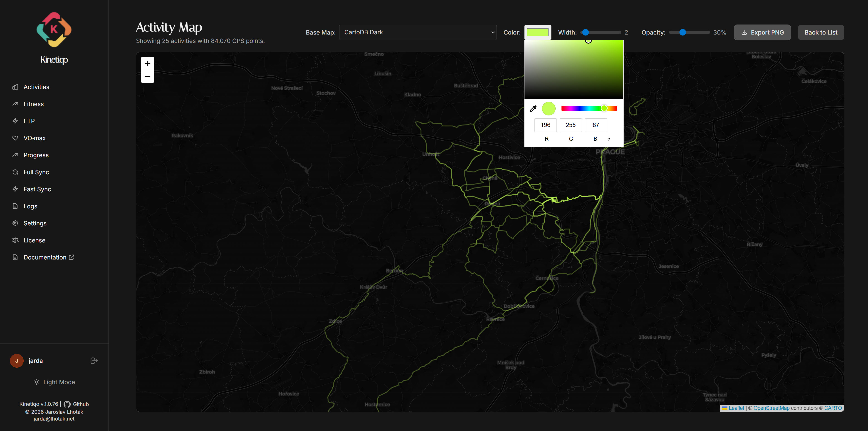Click the Kinetiqo v.1.0.76 version text

pyautogui.click(x=38, y=404)
